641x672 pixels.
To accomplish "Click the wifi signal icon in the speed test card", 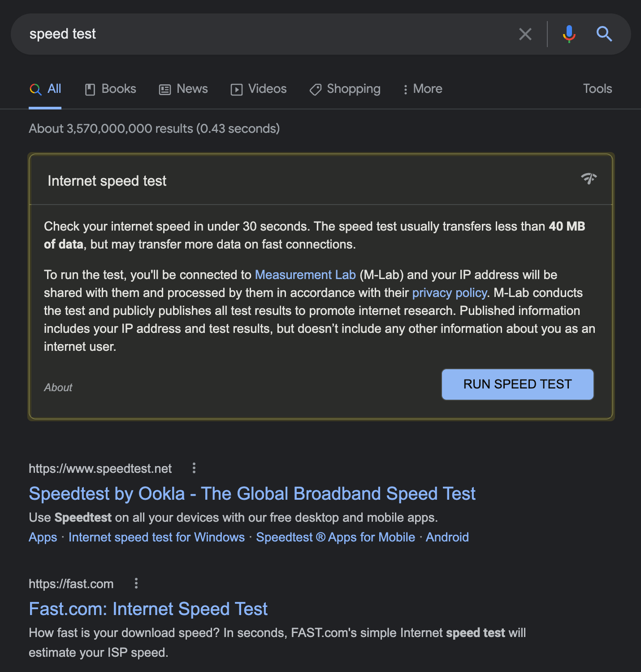I will pos(589,179).
